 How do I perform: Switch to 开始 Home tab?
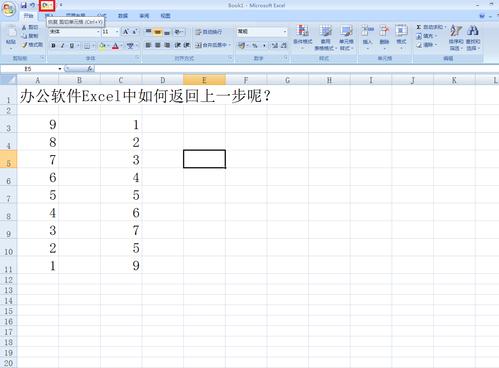click(x=29, y=16)
